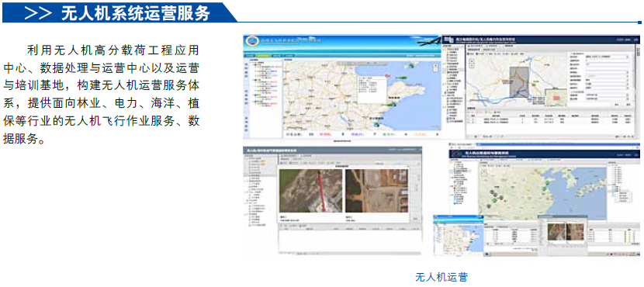Viewport: 644px width, 287px height.
Task: Click the building logo in the dark navy header
Action: click(x=448, y=40)
